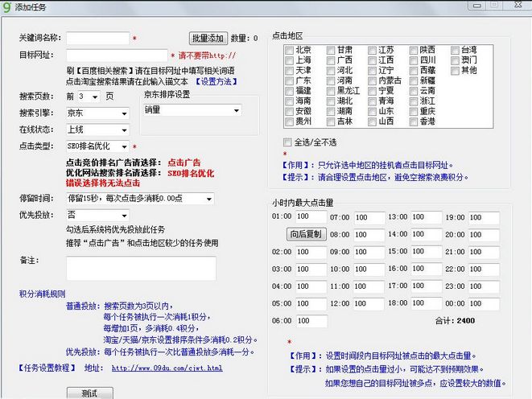Click the app icon in the title bar
This screenshot has height=399, width=532.
(8, 6)
